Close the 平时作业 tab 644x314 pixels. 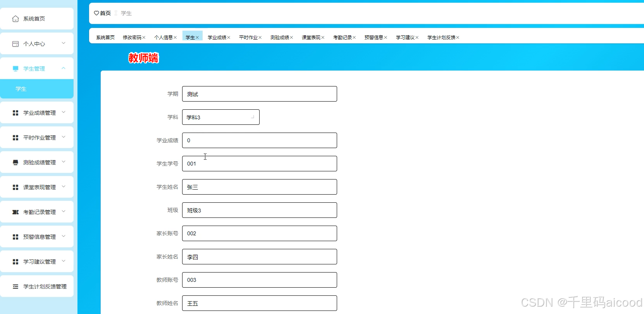tap(260, 38)
